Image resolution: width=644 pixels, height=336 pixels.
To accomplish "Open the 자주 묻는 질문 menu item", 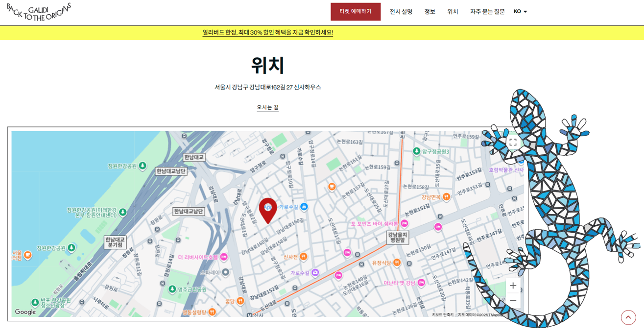I will coord(487,11).
